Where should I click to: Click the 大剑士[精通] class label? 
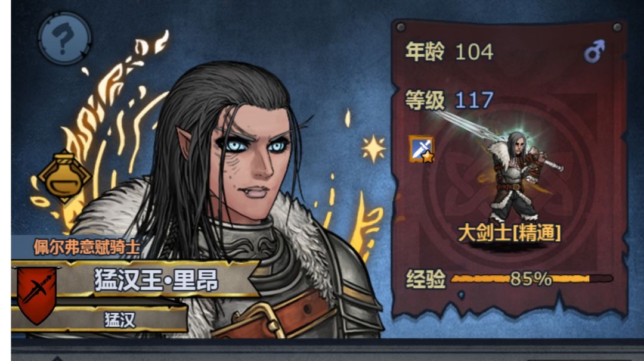pyautogui.click(x=509, y=233)
